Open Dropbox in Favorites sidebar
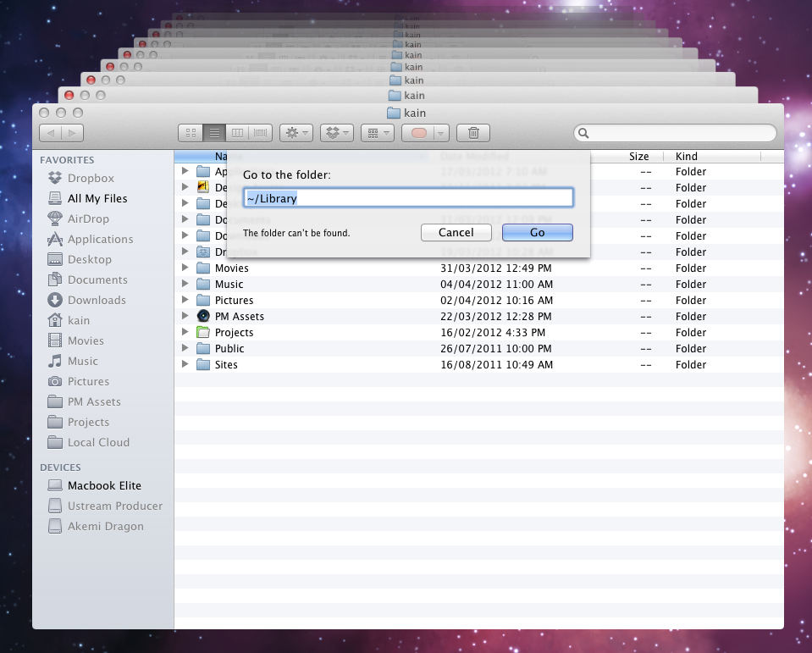Viewport: 812px width, 653px height. 91,178
